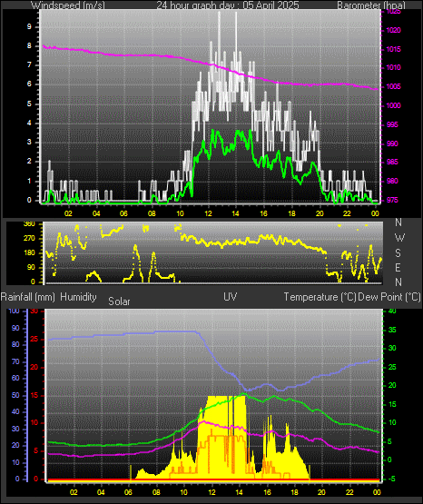The width and height of the screenshot is (423, 504).
Task: Click the 16 hour marker on bottom graph
Action: click(x=267, y=492)
